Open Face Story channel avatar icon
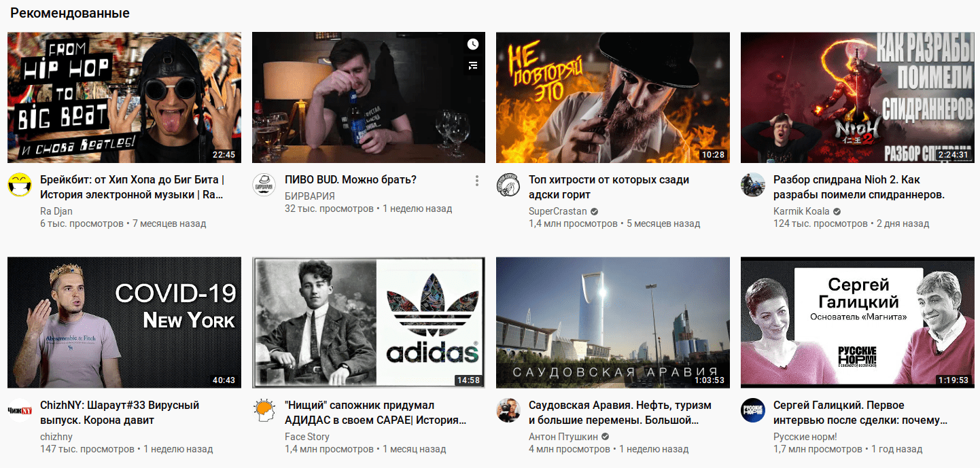 click(x=264, y=410)
